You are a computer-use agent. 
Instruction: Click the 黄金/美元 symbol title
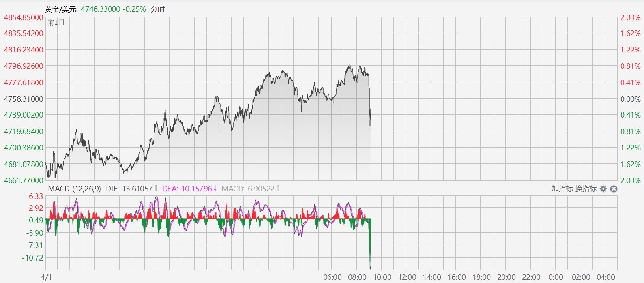[x=61, y=9]
